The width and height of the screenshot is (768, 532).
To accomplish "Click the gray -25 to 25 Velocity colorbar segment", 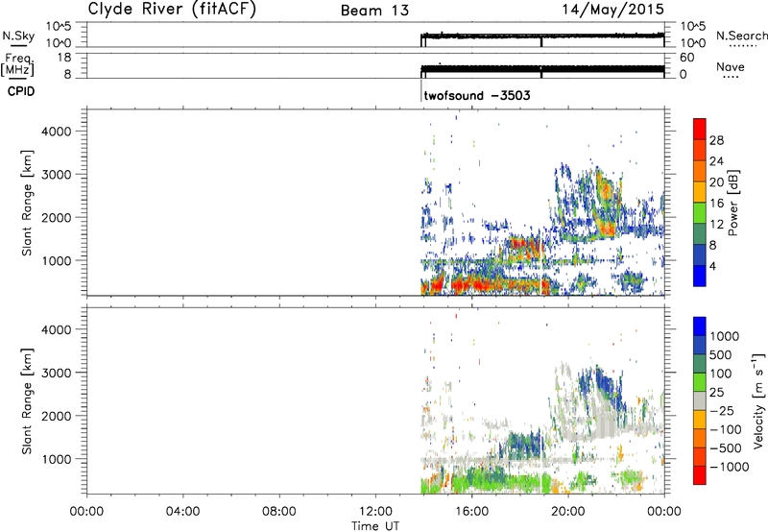I will 700,400.
